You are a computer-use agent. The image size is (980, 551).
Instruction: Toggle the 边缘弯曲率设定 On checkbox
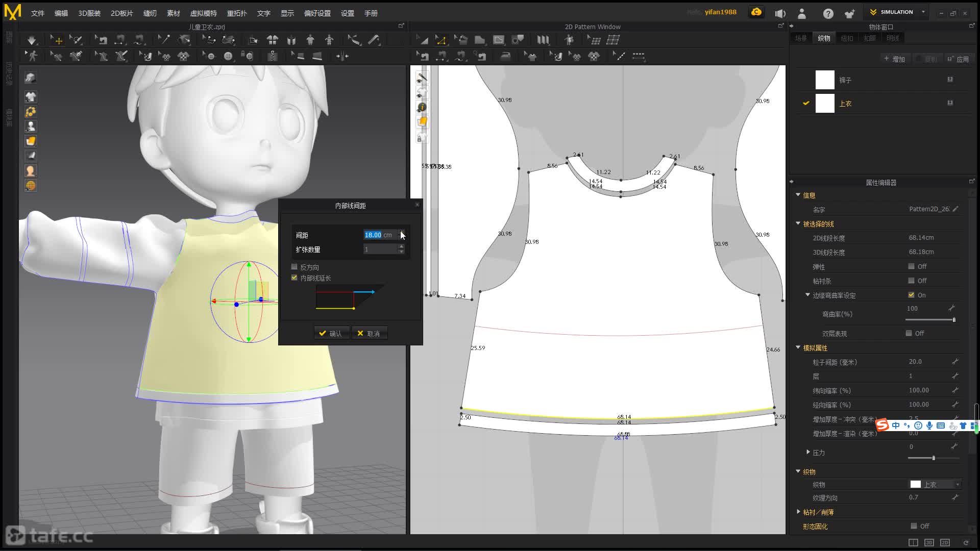click(911, 295)
